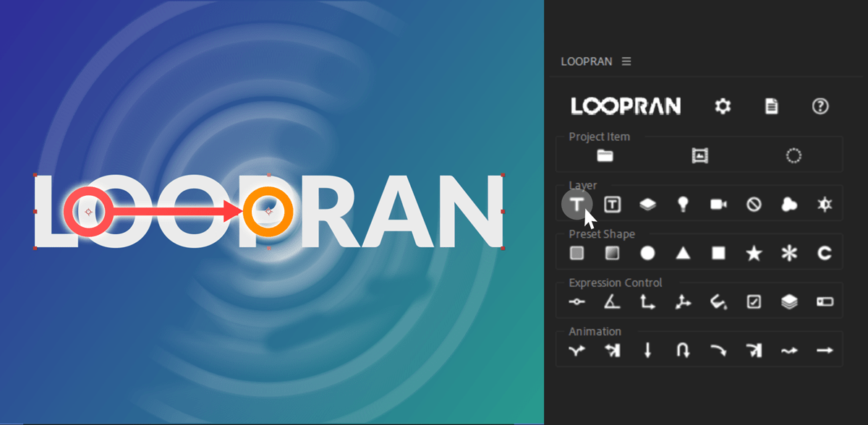
Task: Select the Text layer tool
Action: [576, 204]
